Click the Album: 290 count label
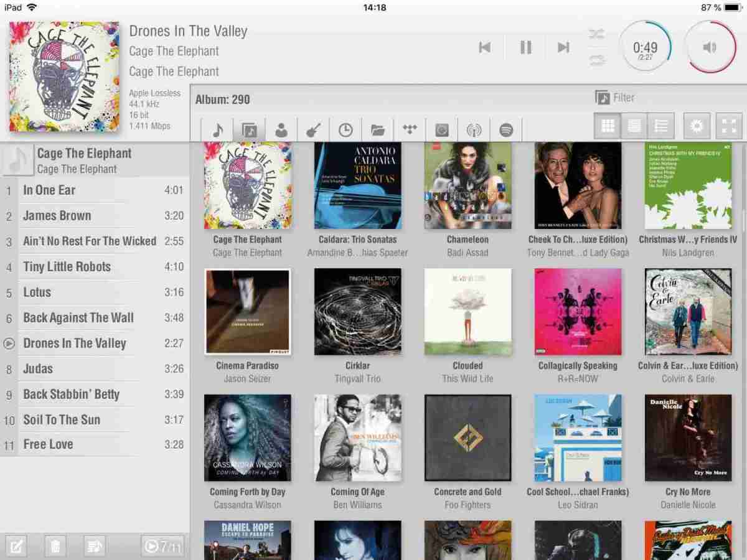The image size is (747, 560). click(223, 100)
